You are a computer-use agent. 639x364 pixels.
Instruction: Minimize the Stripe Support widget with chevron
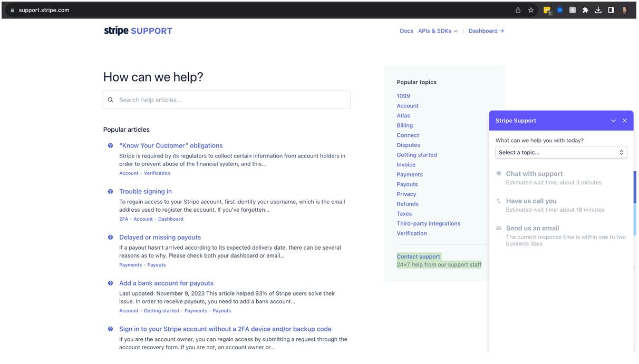click(613, 121)
